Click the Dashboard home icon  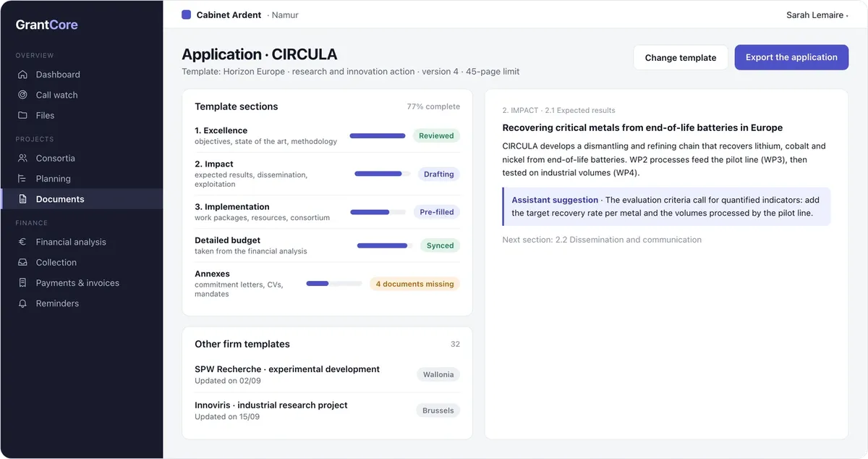(22, 75)
